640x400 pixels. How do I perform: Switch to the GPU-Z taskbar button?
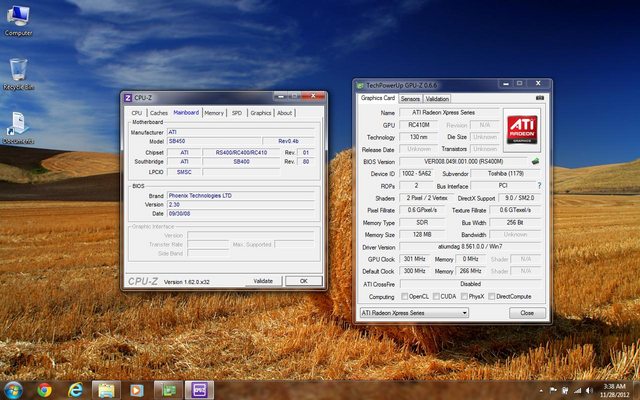(168, 390)
